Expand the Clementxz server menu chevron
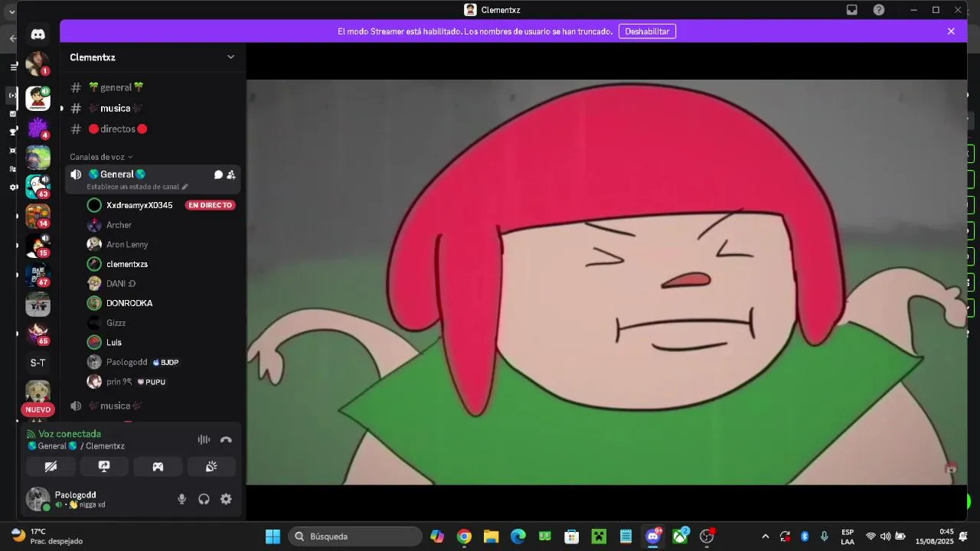 (230, 57)
